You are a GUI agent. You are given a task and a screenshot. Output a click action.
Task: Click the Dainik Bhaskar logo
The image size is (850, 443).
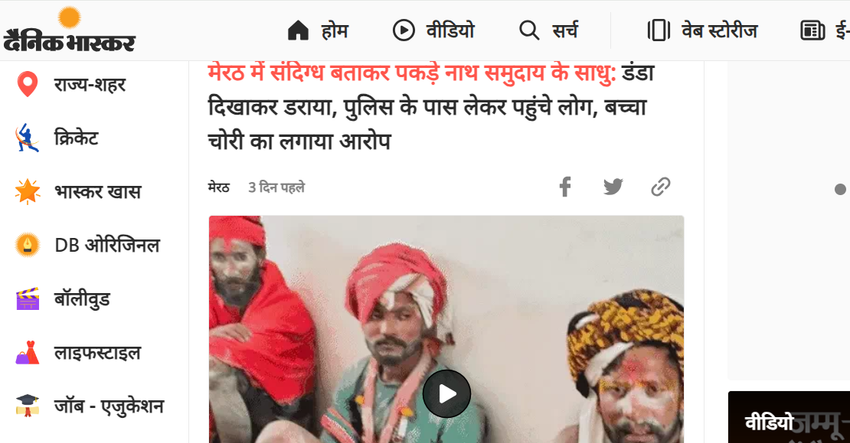69,30
